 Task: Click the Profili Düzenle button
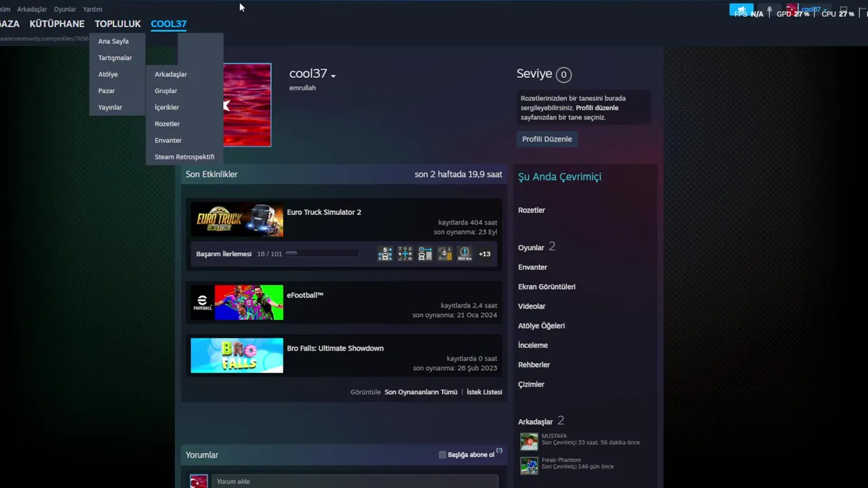click(547, 139)
